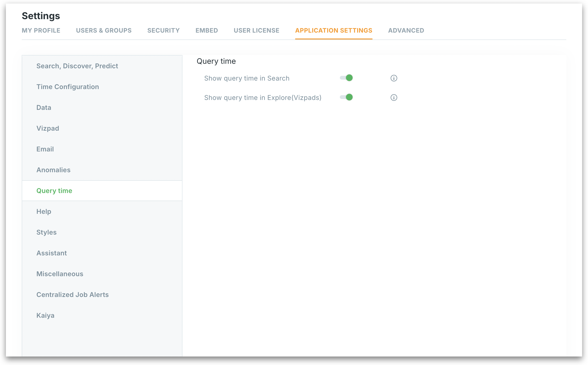Open the Data settings section
The image size is (588, 365).
pyautogui.click(x=44, y=107)
